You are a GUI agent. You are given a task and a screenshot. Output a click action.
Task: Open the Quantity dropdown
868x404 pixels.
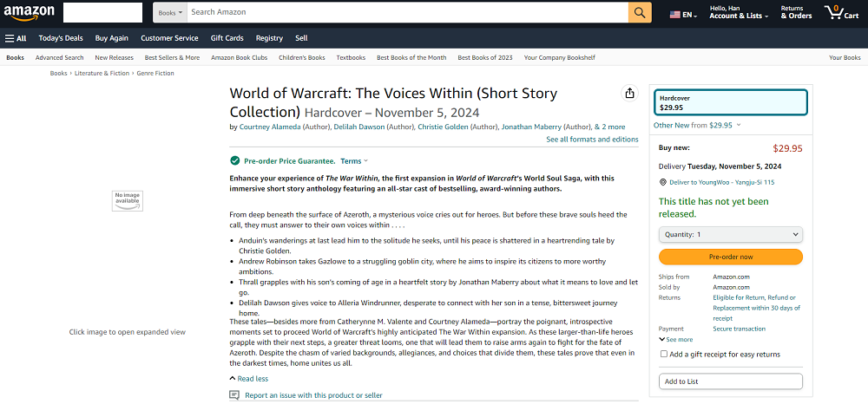[x=730, y=234]
